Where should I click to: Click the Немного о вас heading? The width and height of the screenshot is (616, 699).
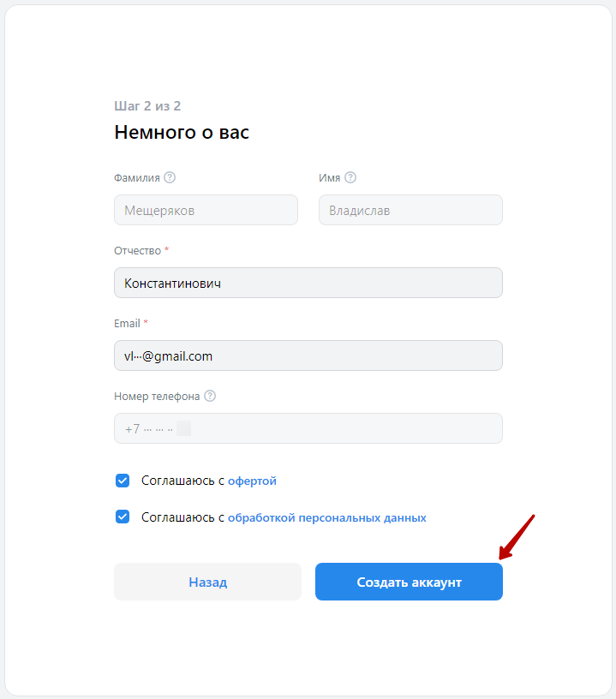[x=182, y=132]
